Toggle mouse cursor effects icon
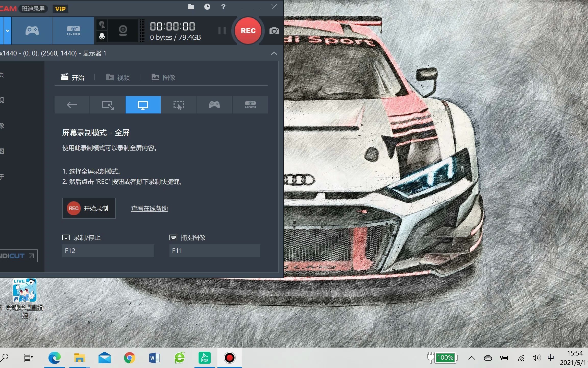This screenshot has width=588, height=368. point(102,25)
